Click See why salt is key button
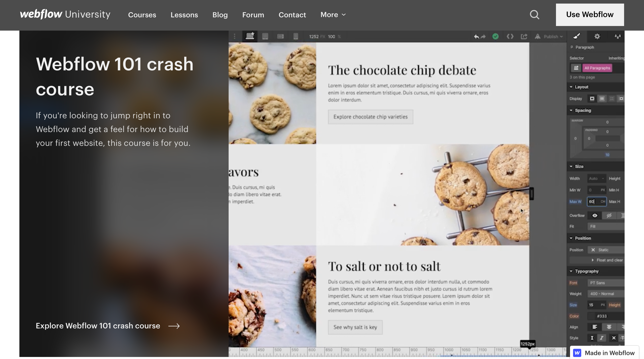Image resolution: width=644 pixels, height=359 pixels. (x=355, y=327)
